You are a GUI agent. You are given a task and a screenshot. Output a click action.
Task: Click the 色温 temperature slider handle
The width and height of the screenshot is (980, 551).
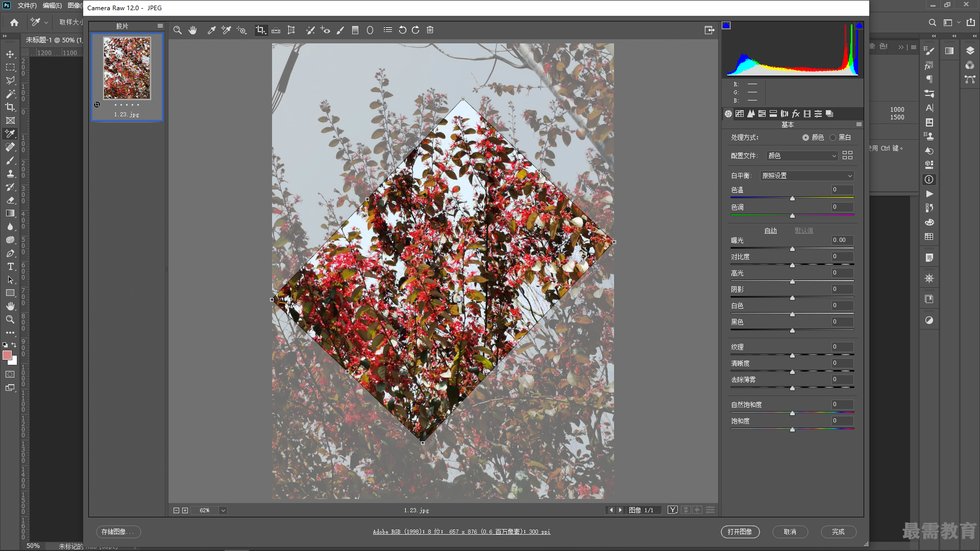click(792, 198)
